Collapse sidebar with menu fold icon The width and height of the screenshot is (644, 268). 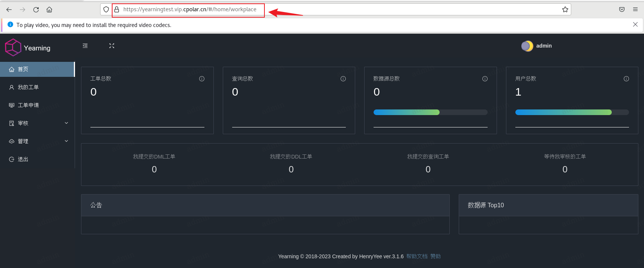(x=85, y=46)
